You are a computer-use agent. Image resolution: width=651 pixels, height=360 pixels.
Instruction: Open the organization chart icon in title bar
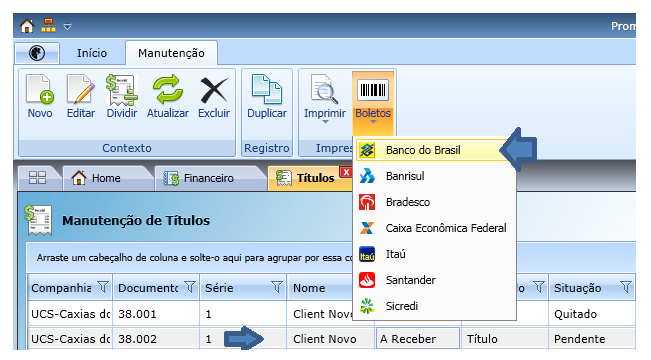pyautogui.click(x=49, y=26)
